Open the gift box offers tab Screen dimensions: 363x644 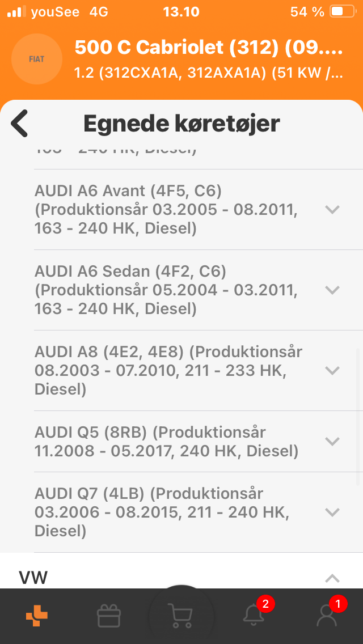pyautogui.click(x=109, y=616)
